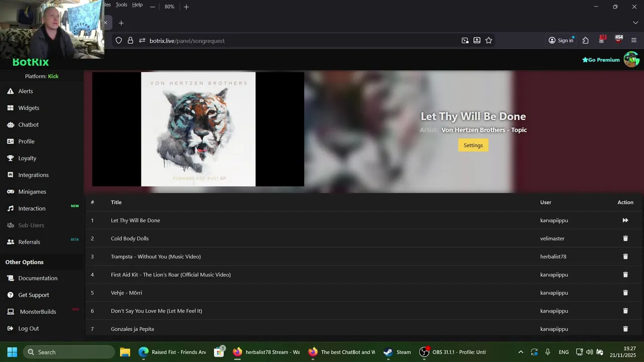This screenshot has height=362, width=644.
Task: Select the User column header
Action: [x=546, y=202]
